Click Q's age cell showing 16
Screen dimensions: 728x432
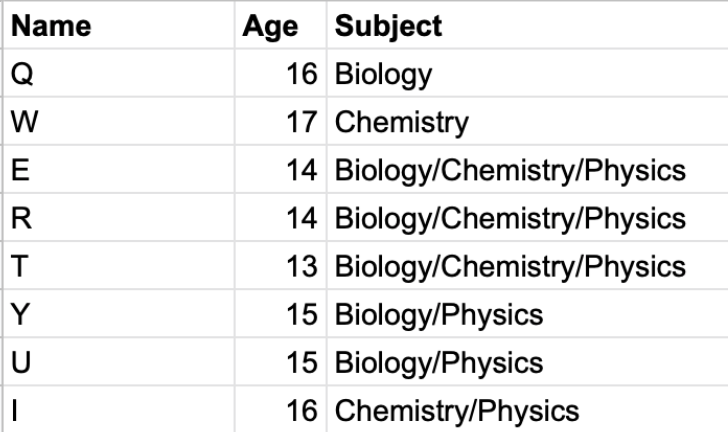point(281,73)
